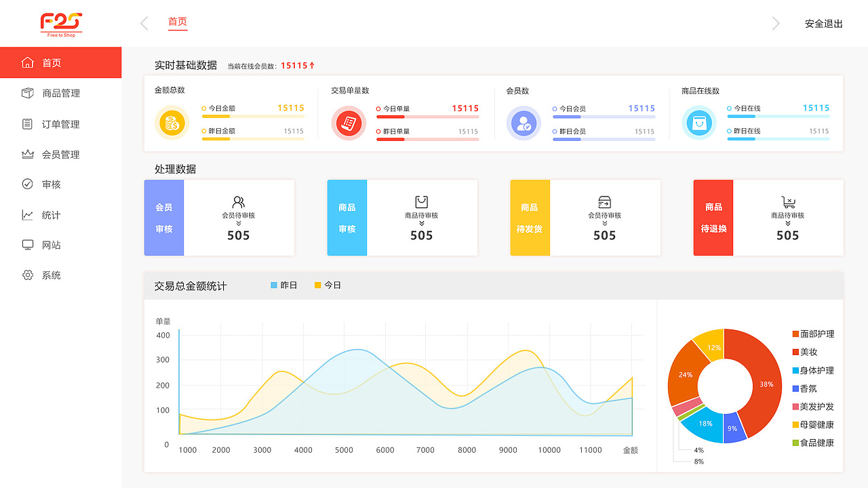Toggle 美发护发 in donut chart legend
This screenshot has width=868, height=488.
813,407
